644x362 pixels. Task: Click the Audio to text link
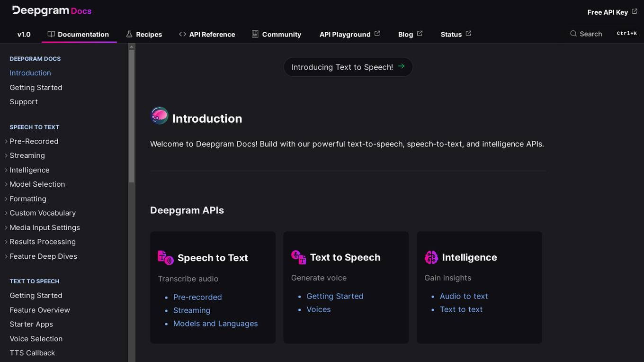[x=464, y=296]
